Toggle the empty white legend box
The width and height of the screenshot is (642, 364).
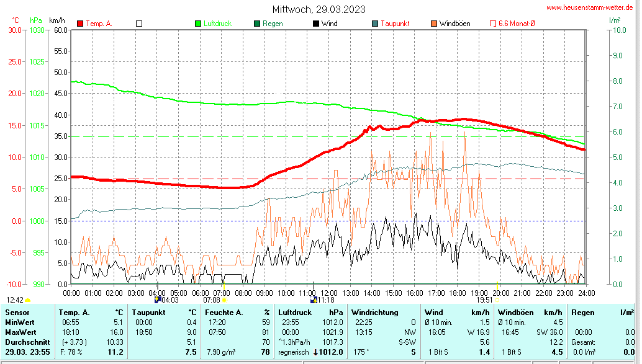point(139,24)
